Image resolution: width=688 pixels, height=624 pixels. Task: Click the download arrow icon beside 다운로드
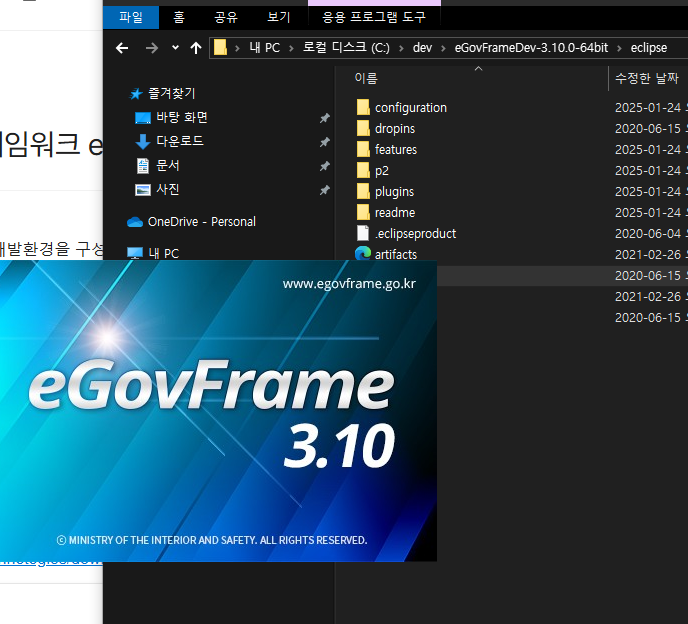tap(143, 142)
